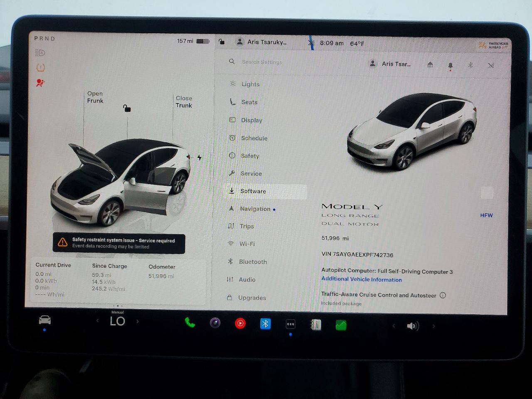Screen dimensions: 532x399
Task: Tap the battery range 157 mi indicator
Action: [193, 41]
